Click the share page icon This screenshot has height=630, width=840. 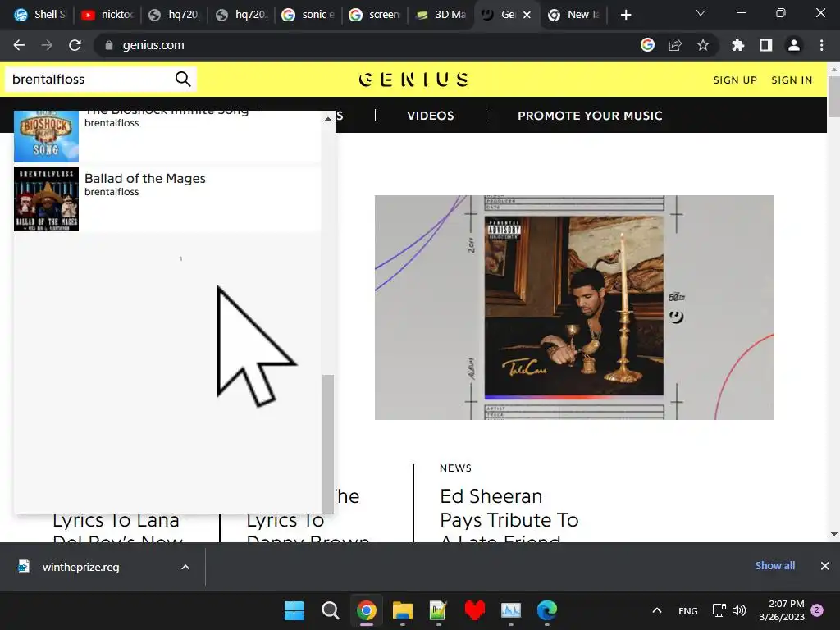tap(676, 46)
